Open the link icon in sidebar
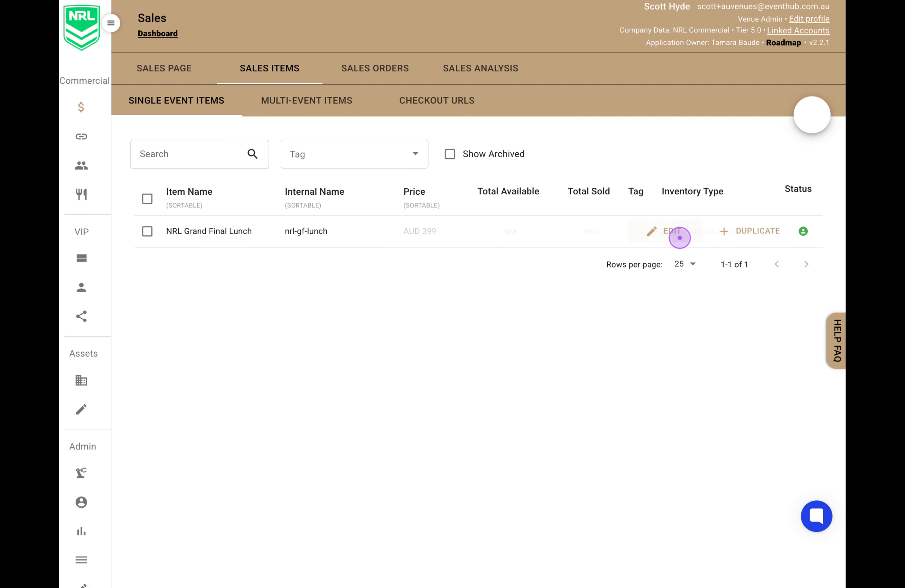905x588 pixels. pyautogui.click(x=81, y=136)
